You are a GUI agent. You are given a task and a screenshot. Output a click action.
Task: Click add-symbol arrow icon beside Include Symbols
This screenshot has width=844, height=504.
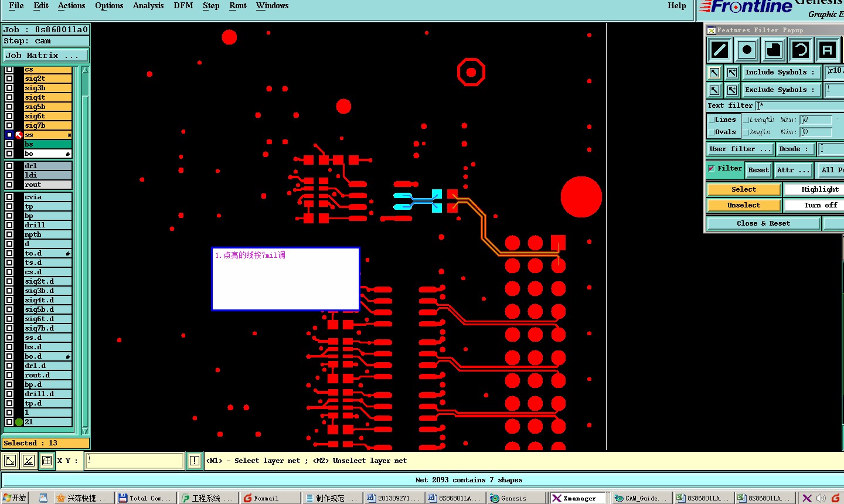pos(731,73)
